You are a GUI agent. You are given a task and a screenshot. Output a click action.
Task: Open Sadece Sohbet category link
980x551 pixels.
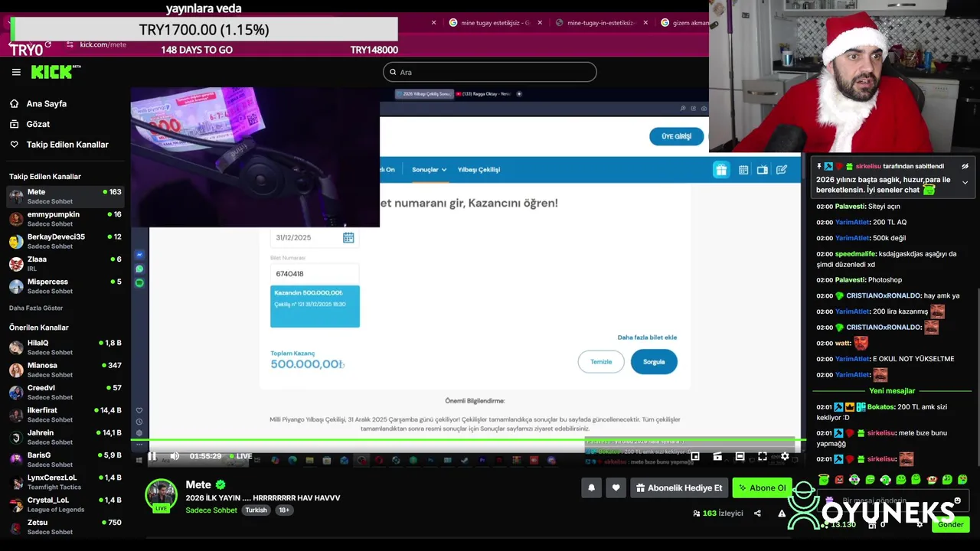tap(211, 510)
